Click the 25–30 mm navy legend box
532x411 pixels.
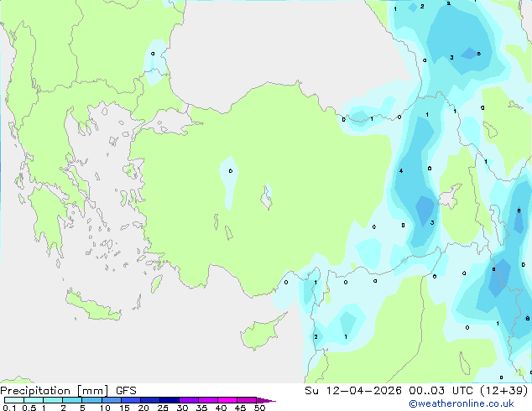[x=169, y=400]
